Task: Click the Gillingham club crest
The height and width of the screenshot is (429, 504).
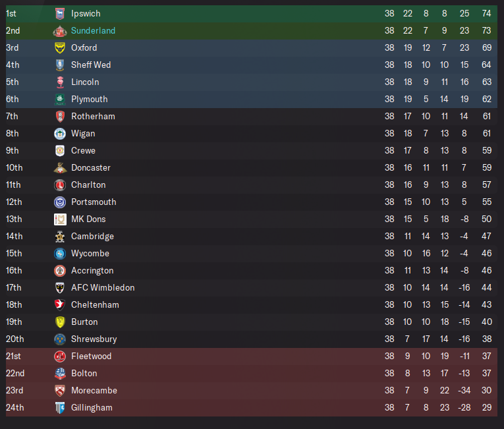Action: [60, 407]
